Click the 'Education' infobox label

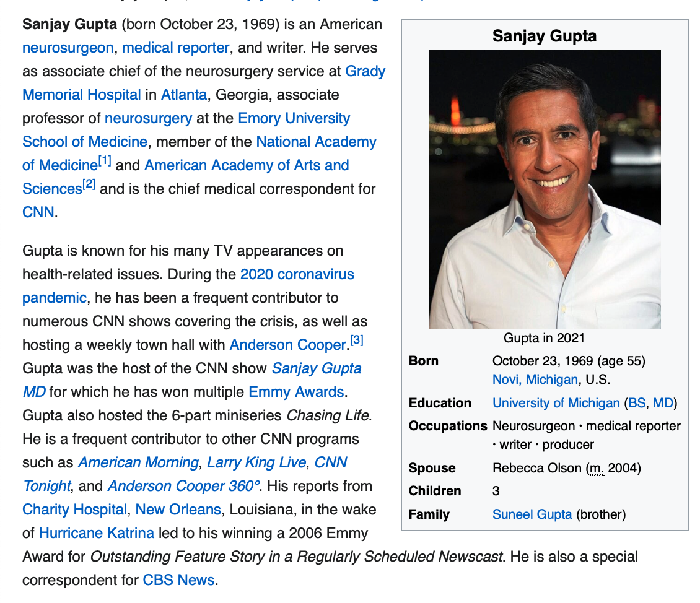440,403
